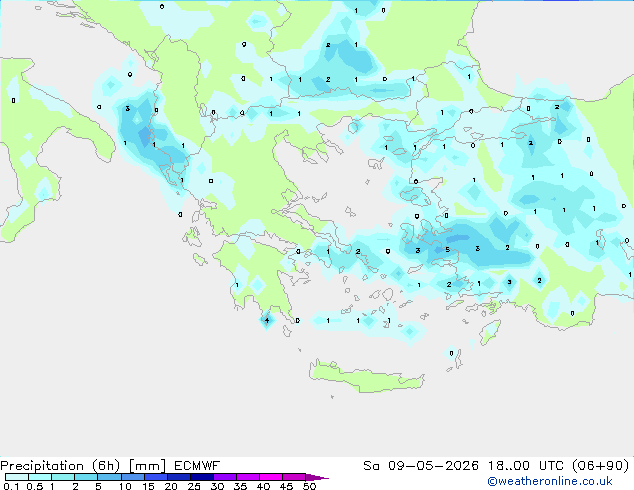Click the '10' legend scale label
Viewport: 634px width, 490px height.
coord(125,486)
